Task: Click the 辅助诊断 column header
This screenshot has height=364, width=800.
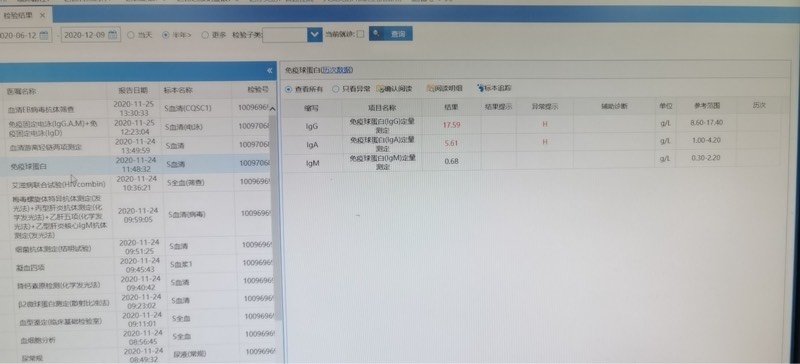Action: pyautogui.click(x=614, y=107)
